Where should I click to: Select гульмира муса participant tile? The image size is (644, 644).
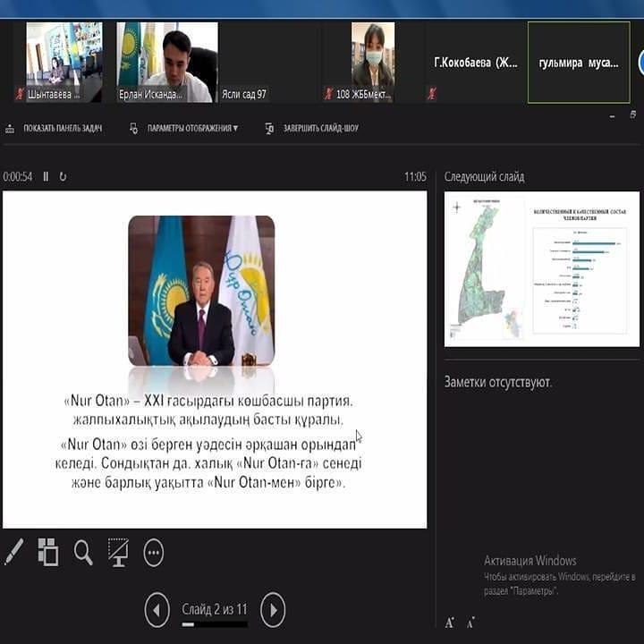click(x=579, y=63)
